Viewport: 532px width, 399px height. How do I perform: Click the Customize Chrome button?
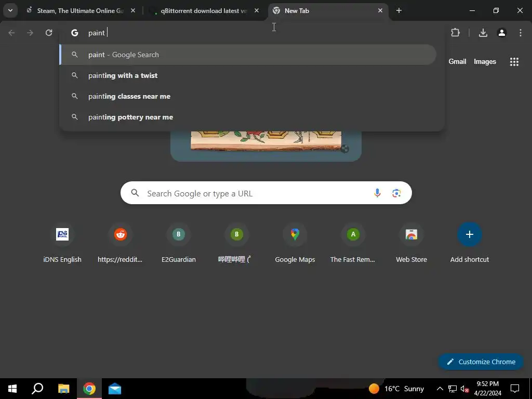[x=481, y=362]
